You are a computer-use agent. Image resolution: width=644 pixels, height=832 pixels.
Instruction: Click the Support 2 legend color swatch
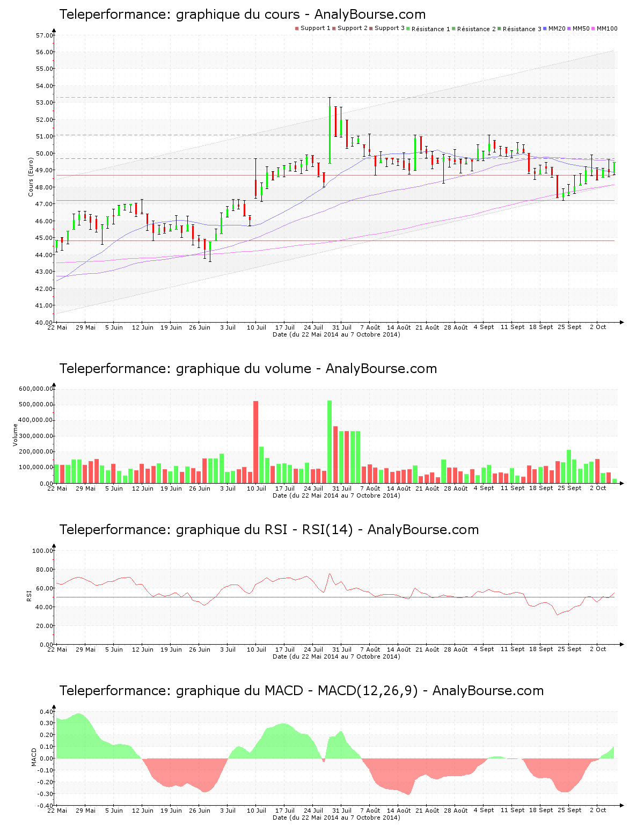334,28
